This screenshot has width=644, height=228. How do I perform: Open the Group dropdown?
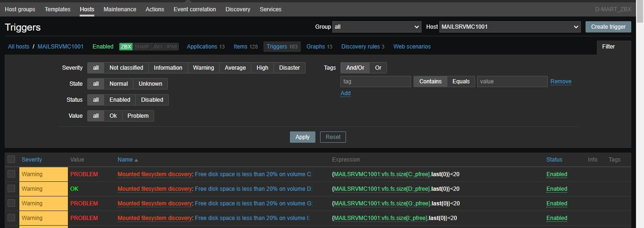[x=376, y=27]
